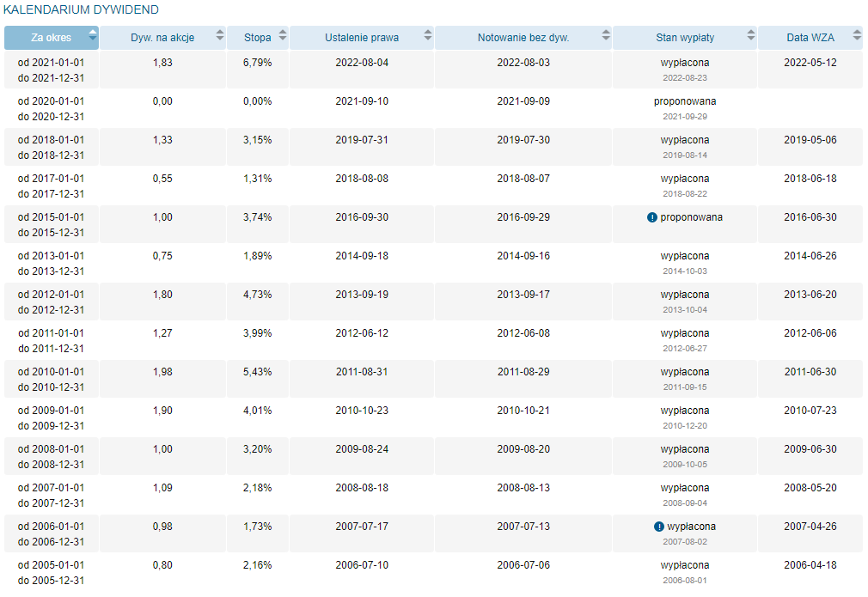The width and height of the screenshot is (868, 597).
Task: Click sort arrows on Notowanie bez dyw. column
Action: pos(606,35)
